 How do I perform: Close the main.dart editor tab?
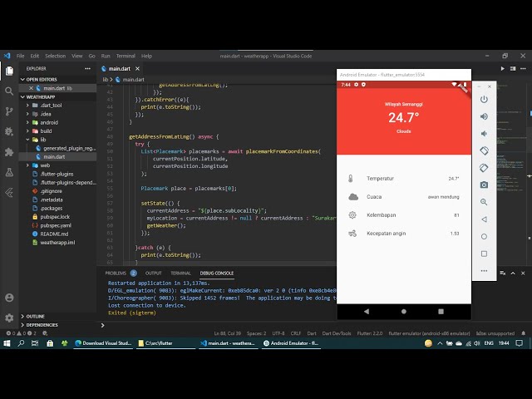(x=137, y=68)
